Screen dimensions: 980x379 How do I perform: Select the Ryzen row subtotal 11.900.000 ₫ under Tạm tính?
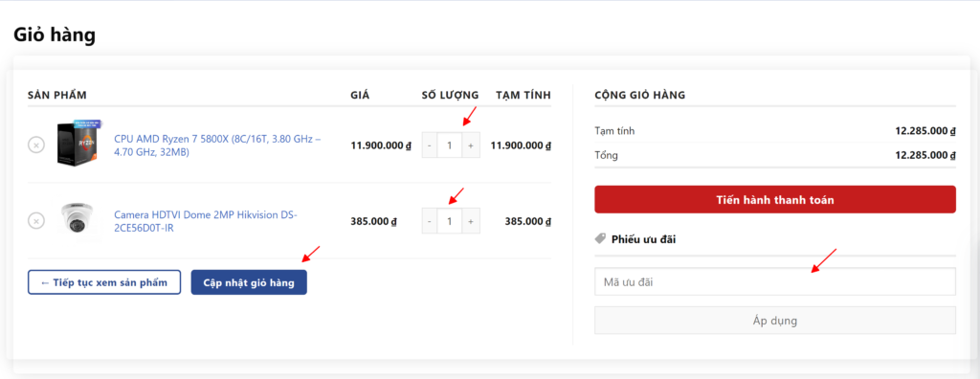(521, 145)
